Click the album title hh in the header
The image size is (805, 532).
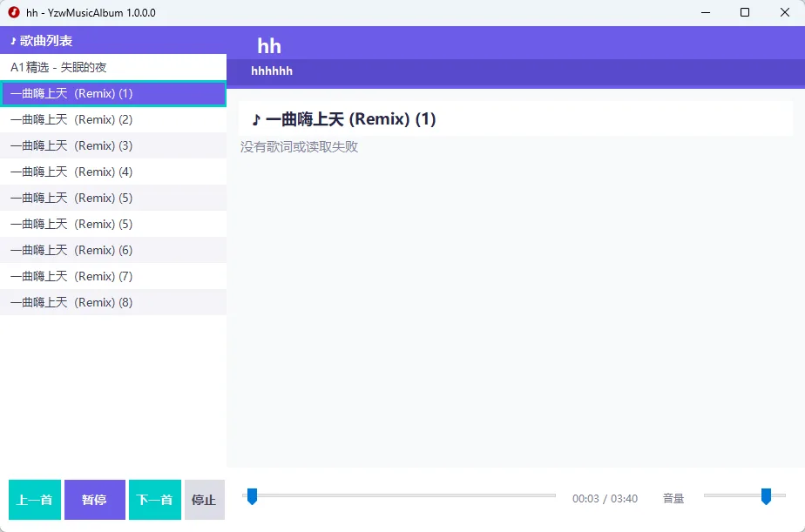coord(269,46)
